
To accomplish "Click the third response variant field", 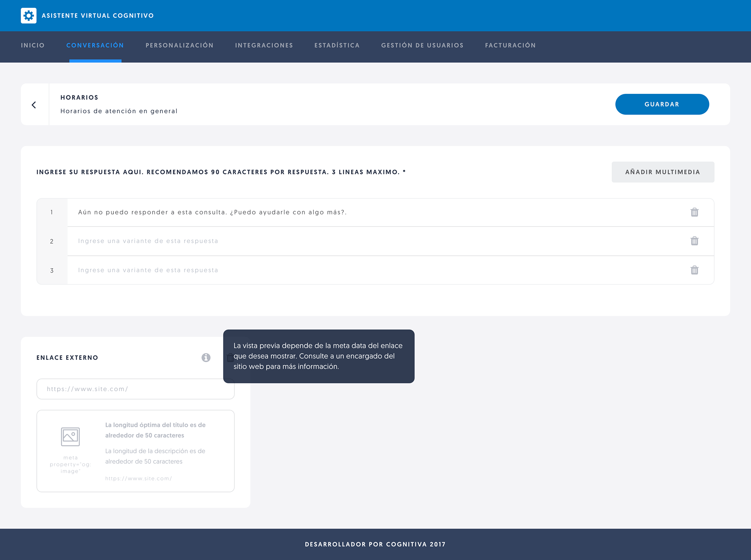I will [352, 270].
